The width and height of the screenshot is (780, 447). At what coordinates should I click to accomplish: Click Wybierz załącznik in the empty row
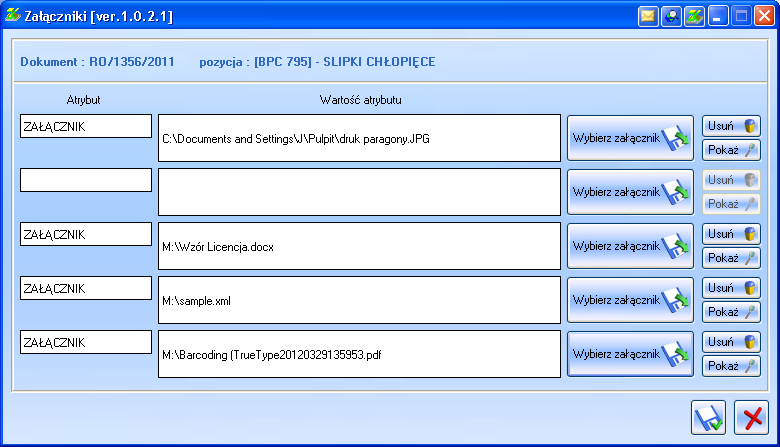click(x=630, y=192)
